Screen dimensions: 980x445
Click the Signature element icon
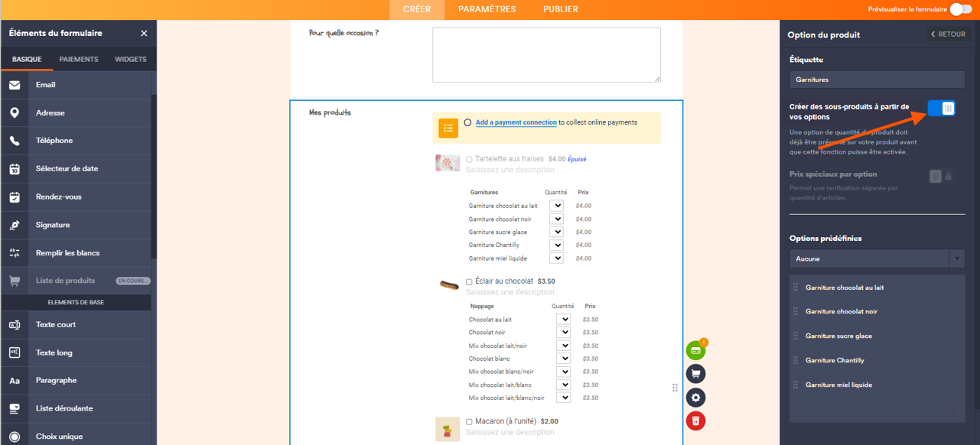(14, 226)
